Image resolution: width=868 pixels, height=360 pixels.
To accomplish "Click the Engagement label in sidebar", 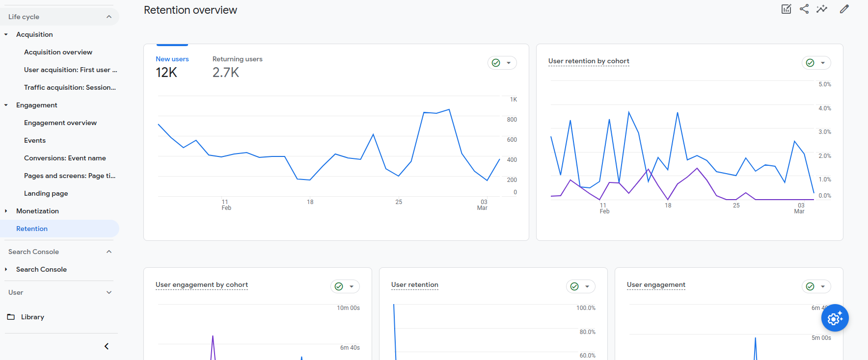I will point(37,105).
